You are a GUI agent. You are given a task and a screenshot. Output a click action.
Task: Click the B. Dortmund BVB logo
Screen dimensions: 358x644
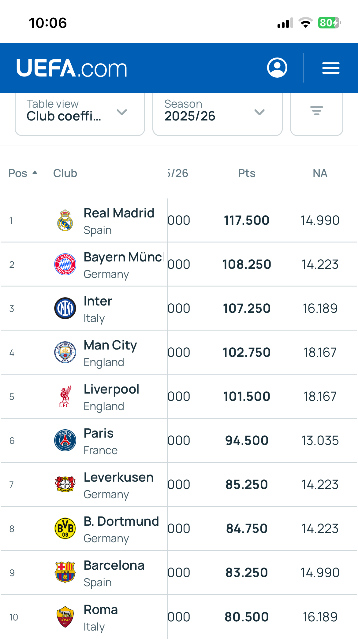65,528
